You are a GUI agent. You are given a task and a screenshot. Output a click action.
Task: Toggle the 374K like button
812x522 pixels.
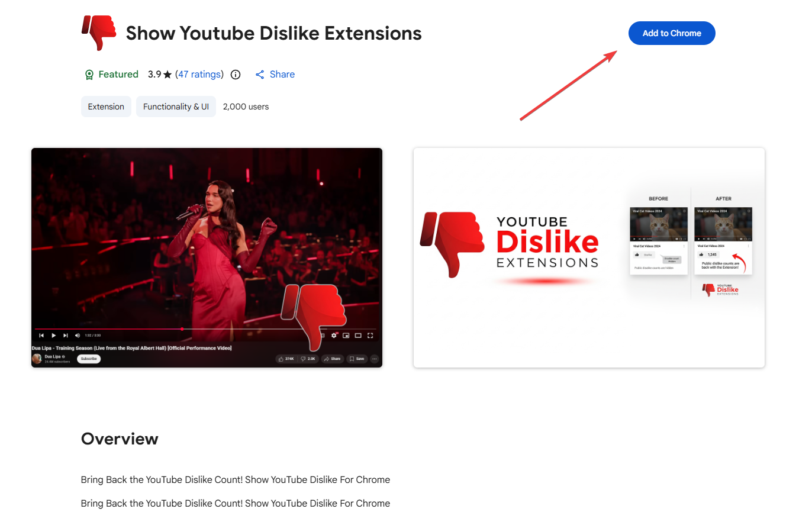pyautogui.click(x=286, y=359)
